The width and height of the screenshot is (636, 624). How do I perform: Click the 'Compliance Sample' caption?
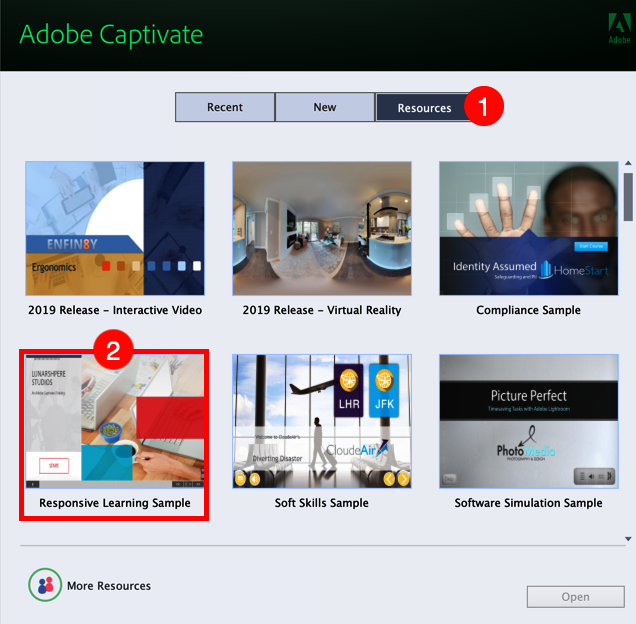coord(529,310)
